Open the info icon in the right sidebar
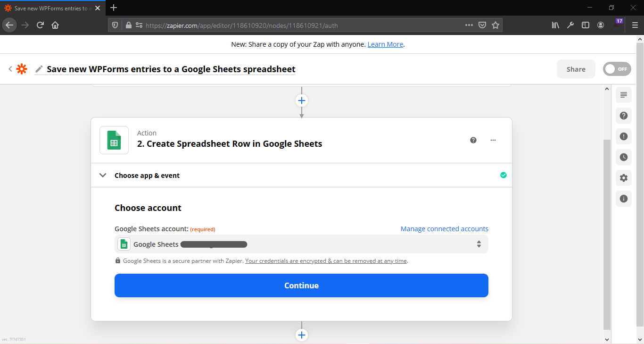The image size is (644, 344). [x=624, y=199]
